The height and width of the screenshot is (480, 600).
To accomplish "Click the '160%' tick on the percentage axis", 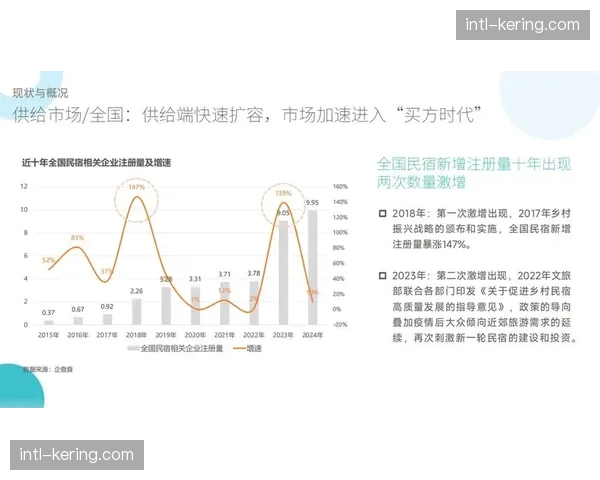I will click(x=340, y=187).
